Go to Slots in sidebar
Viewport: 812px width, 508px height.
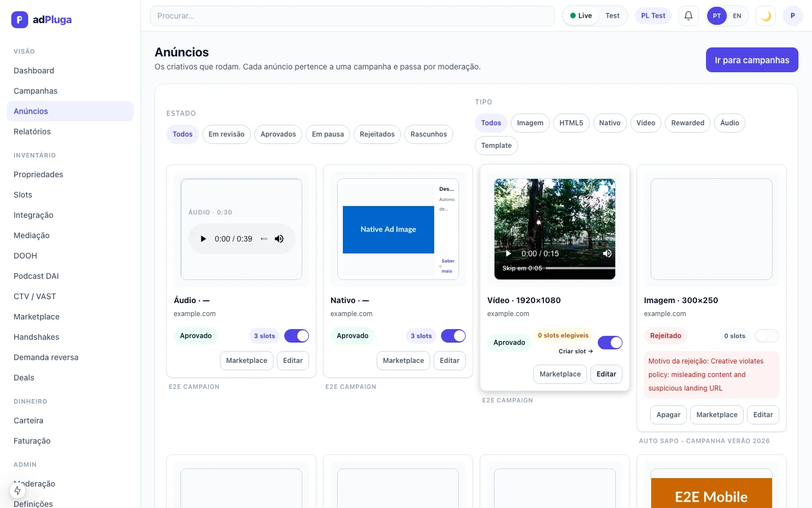[x=70, y=195]
